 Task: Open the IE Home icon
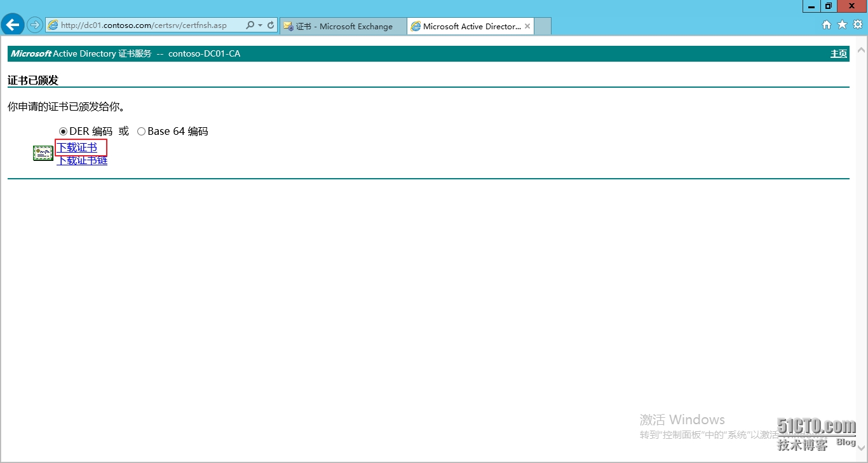pyautogui.click(x=826, y=25)
